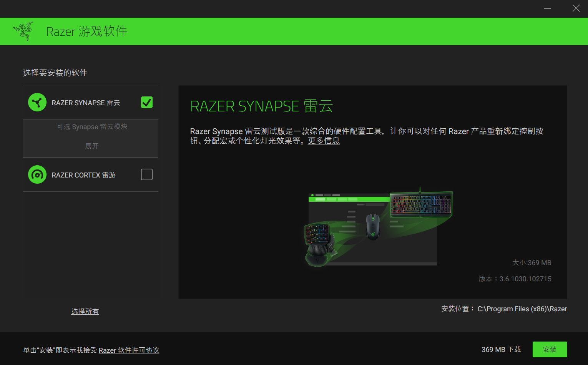Select the Razer Cortex 雷游 app icon
Image resolution: width=588 pixels, height=365 pixels.
(x=37, y=174)
